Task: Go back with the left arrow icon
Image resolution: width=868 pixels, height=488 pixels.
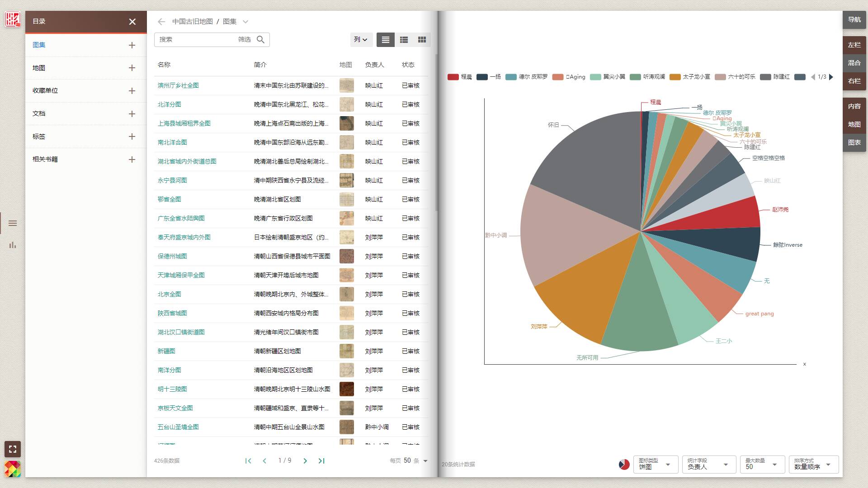Action: (x=161, y=22)
